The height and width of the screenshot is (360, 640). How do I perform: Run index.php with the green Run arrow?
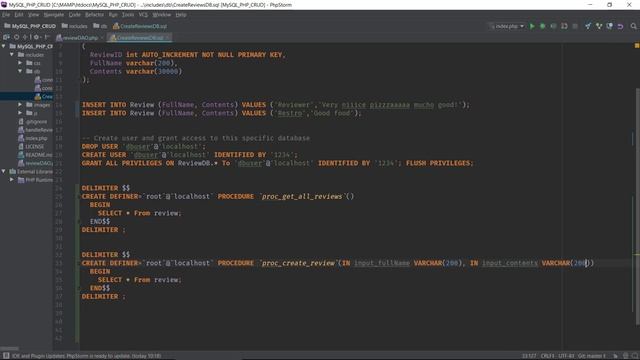pos(532,26)
